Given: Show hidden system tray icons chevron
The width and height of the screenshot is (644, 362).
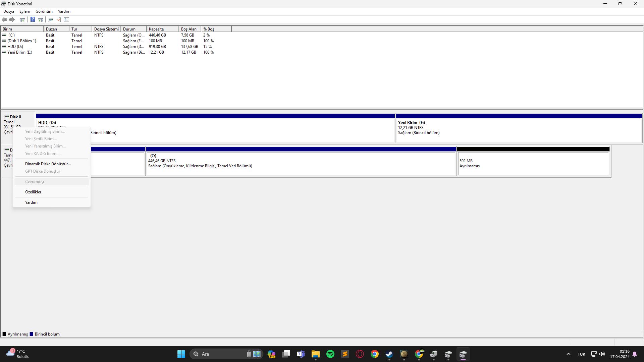Looking at the screenshot, I should (568, 354).
